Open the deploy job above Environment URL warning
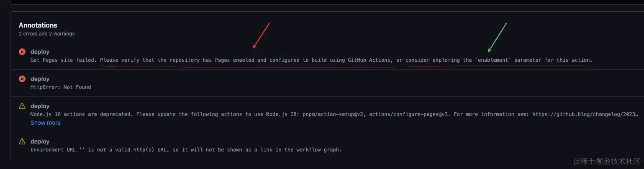The width and height of the screenshot is (644, 169). pos(40,141)
